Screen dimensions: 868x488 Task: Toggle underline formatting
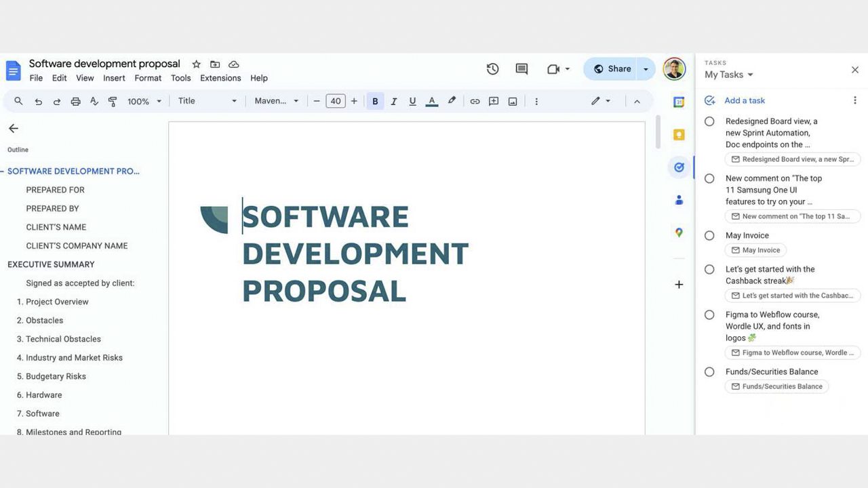coord(412,102)
